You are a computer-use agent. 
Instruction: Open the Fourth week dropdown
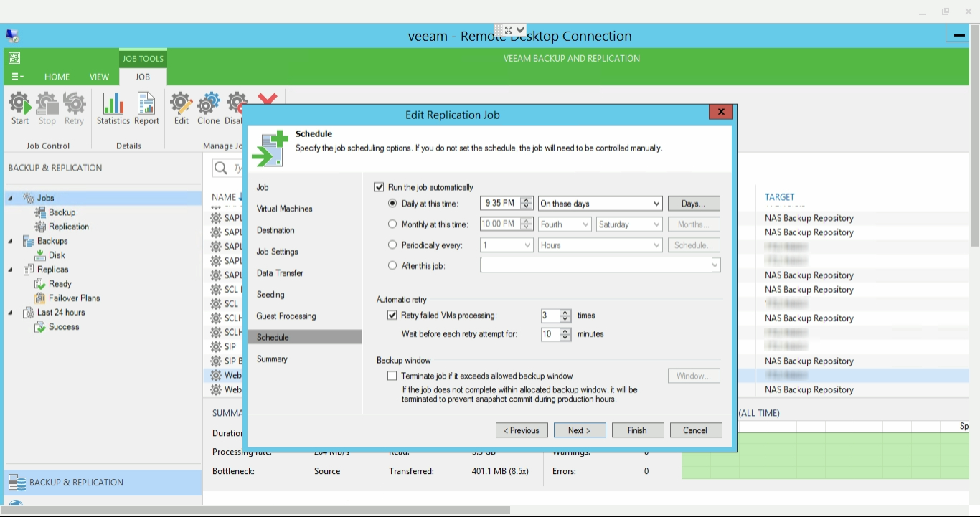pyautogui.click(x=565, y=224)
